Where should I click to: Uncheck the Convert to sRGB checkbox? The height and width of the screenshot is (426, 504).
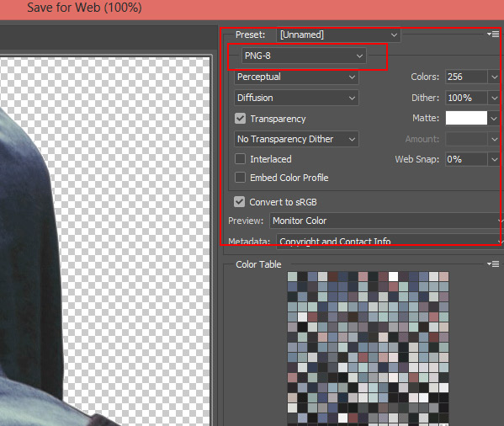(240, 201)
